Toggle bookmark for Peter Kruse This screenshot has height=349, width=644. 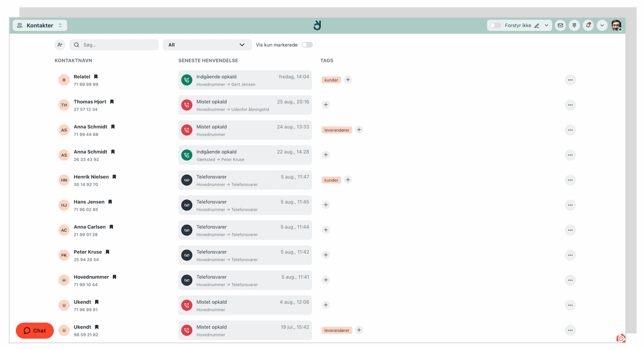108,252
